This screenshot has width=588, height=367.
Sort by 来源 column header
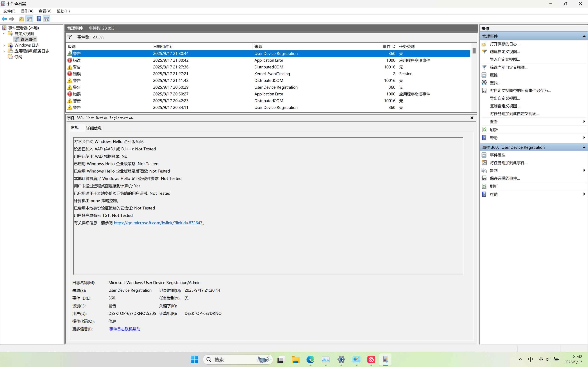[289, 46]
